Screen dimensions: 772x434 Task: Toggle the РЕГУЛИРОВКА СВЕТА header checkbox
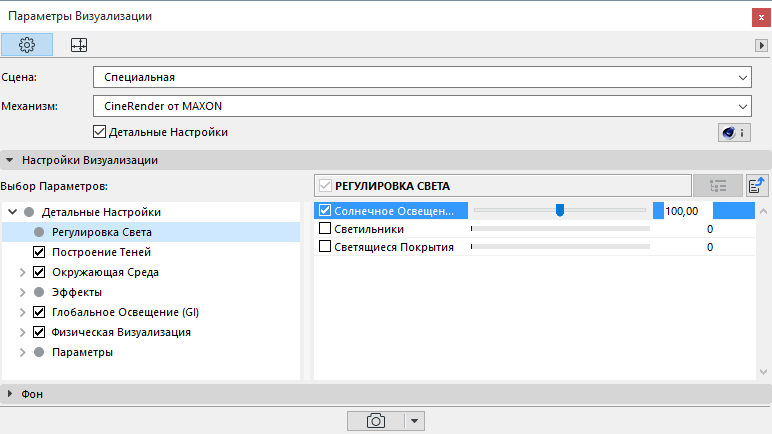click(x=325, y=186)
